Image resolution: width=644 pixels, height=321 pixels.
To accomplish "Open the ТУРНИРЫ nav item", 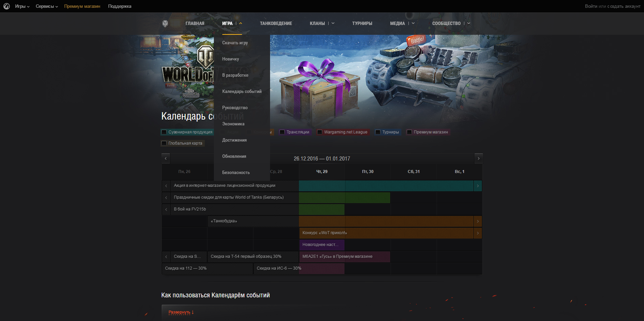I will click(x=362, y=23).
